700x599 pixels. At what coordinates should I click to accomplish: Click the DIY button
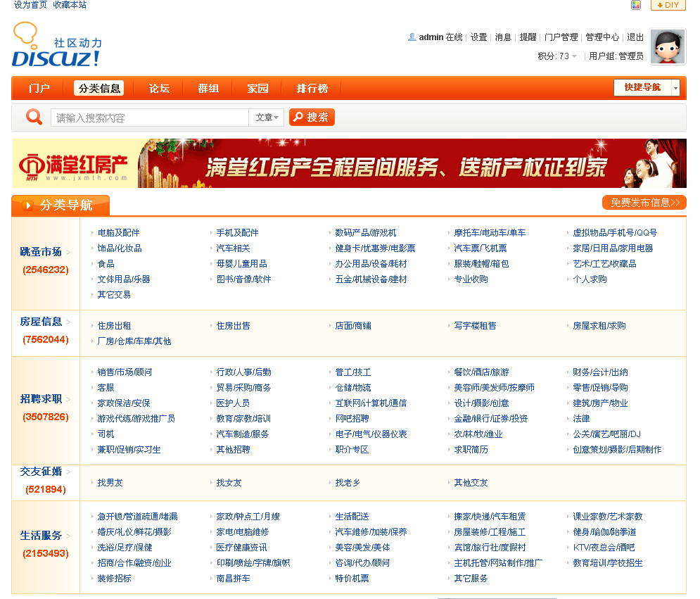point(668,5)
